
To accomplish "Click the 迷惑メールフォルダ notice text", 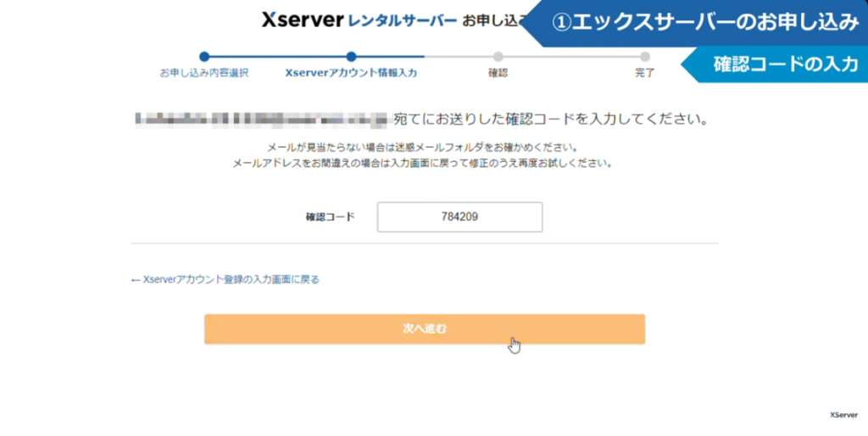I will [421, 147].
